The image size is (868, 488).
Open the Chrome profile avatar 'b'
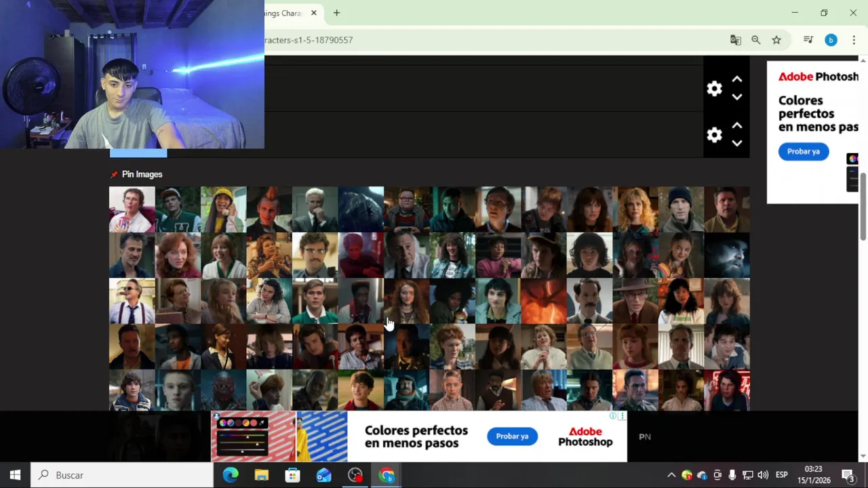[831, 40]
